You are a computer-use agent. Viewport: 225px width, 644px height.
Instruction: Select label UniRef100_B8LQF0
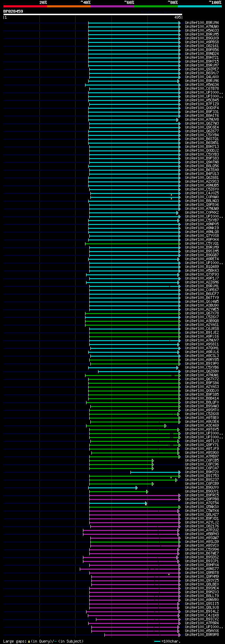202,402
